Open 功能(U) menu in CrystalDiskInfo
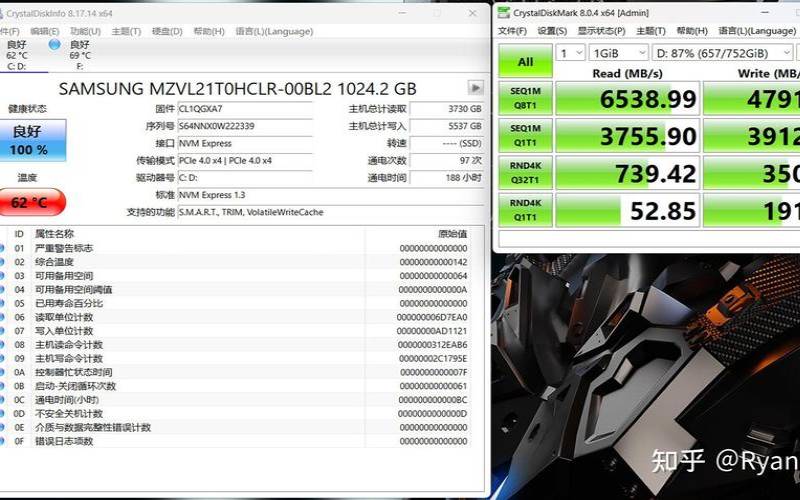Viewport: 800px width, 500px height. (85, 31)
